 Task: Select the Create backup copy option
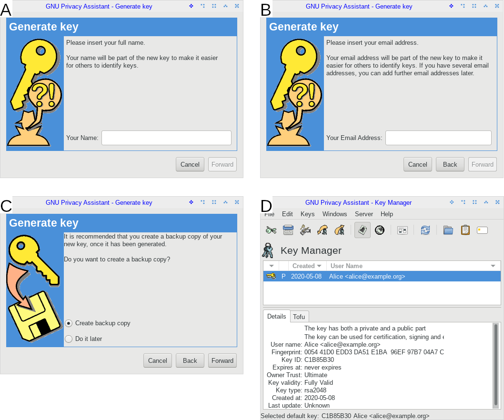[68, 323]
